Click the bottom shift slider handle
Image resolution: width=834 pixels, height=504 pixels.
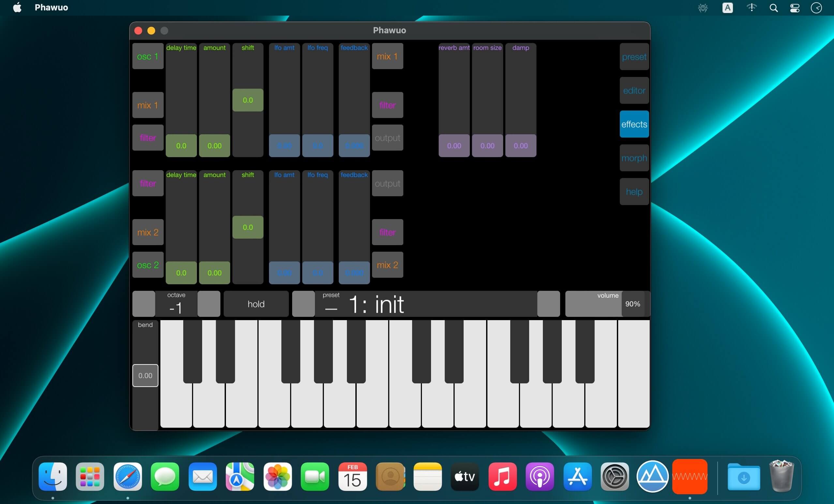coord(248,227)
